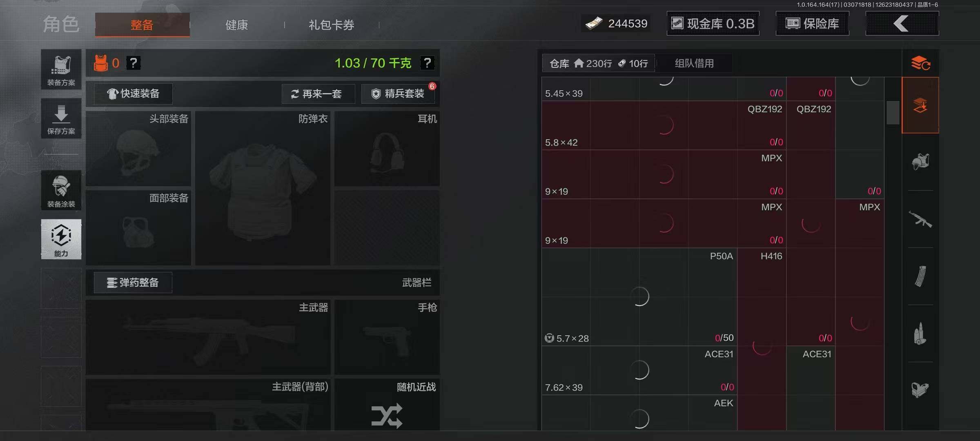Click the warehouse scrollbar thumb
980x441 pixels.
coord(893,113)
